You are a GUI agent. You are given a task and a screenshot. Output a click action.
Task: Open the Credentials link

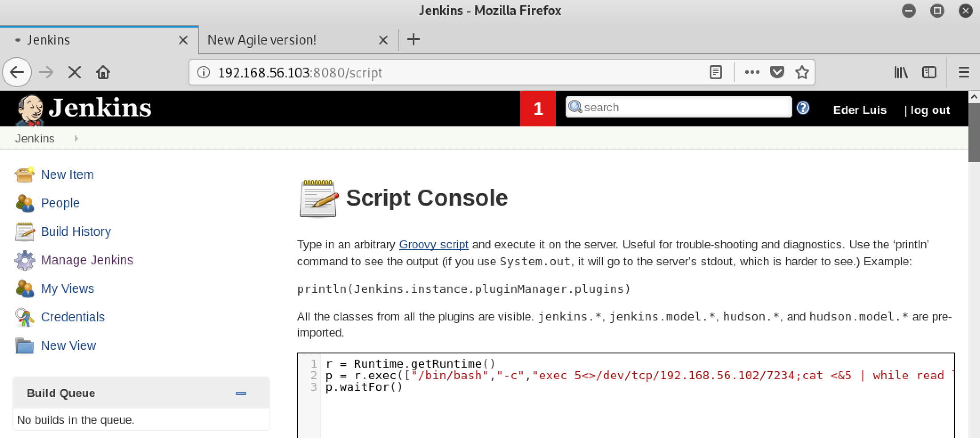tap(73, 317)
